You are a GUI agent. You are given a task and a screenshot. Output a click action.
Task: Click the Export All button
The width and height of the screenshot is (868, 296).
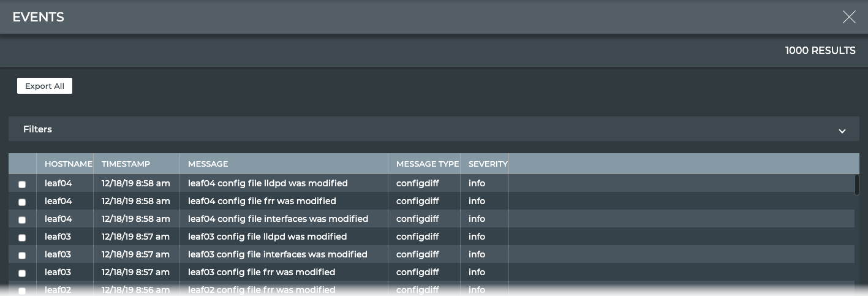pyautogui.click(x=45, y=86)
